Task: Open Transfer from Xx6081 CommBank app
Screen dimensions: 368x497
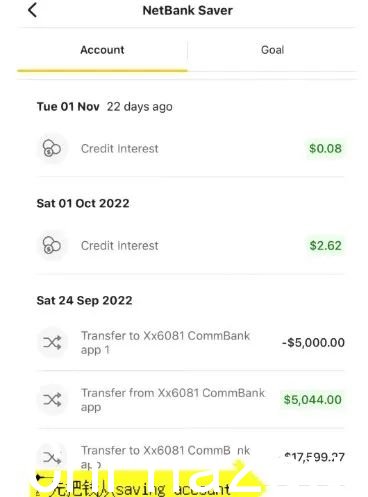Action: (190, 400)
